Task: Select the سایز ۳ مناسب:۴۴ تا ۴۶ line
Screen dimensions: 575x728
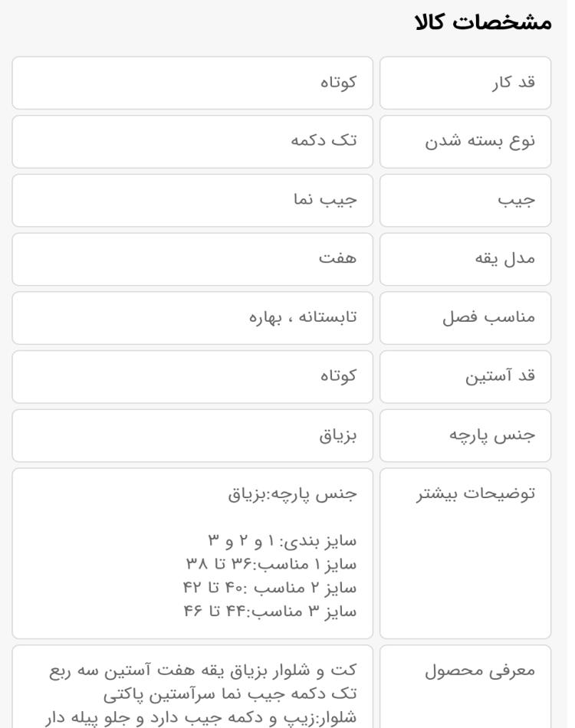Action: click(x=271, y=612)
